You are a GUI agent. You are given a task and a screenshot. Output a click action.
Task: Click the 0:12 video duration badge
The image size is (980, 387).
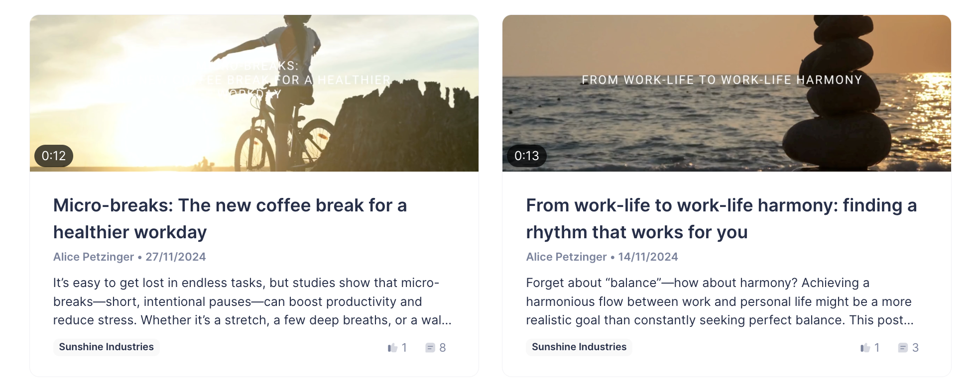[x=54, y=156]
